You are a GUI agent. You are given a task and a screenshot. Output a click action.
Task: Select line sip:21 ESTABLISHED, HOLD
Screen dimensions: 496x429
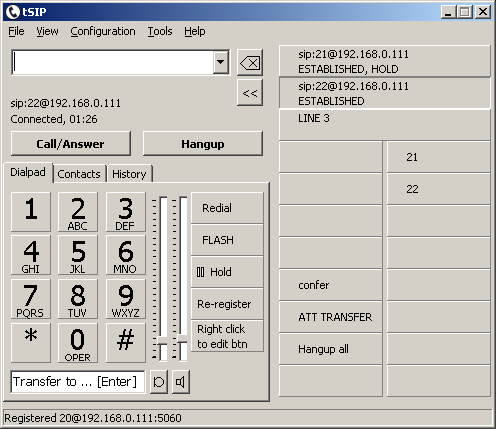tap(385, 61)
